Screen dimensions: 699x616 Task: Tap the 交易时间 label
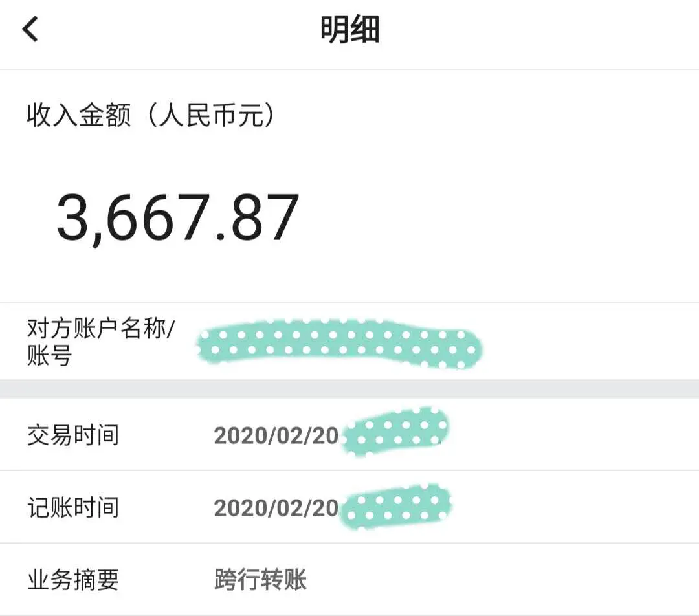73,435
